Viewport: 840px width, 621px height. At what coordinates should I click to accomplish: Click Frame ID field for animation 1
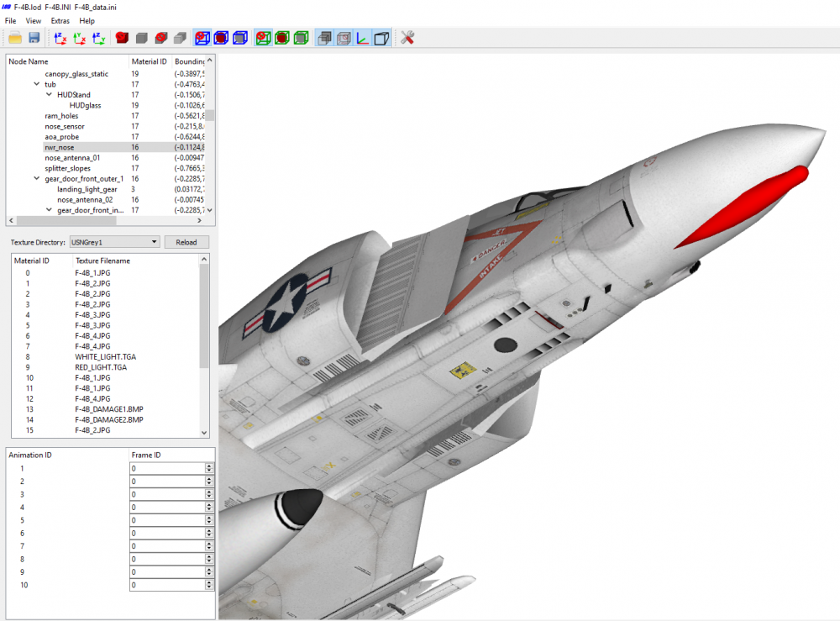click(x=167, y=468)
